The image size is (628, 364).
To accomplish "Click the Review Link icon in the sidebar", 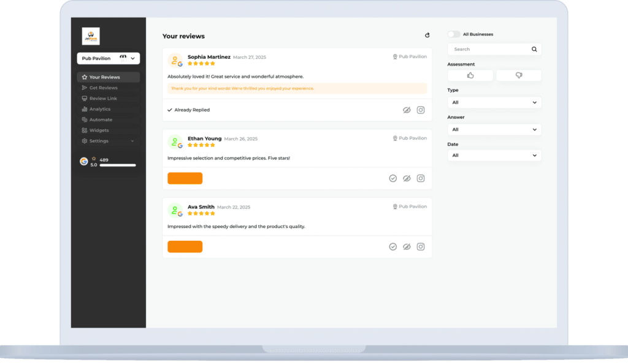I will [85, 99].
